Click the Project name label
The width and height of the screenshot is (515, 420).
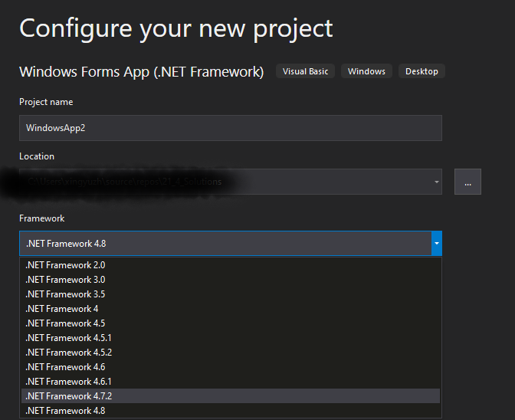tap(46, 102)
